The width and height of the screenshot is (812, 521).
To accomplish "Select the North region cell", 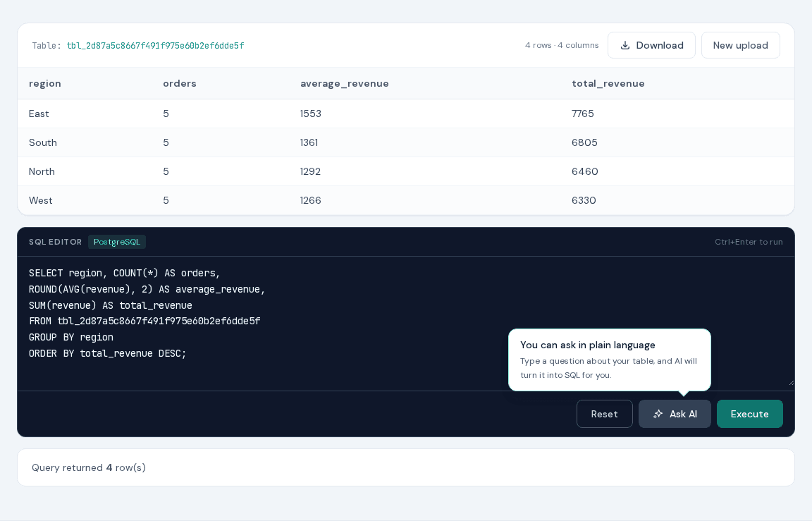I will pyautogui.click(x=42, y=171).
